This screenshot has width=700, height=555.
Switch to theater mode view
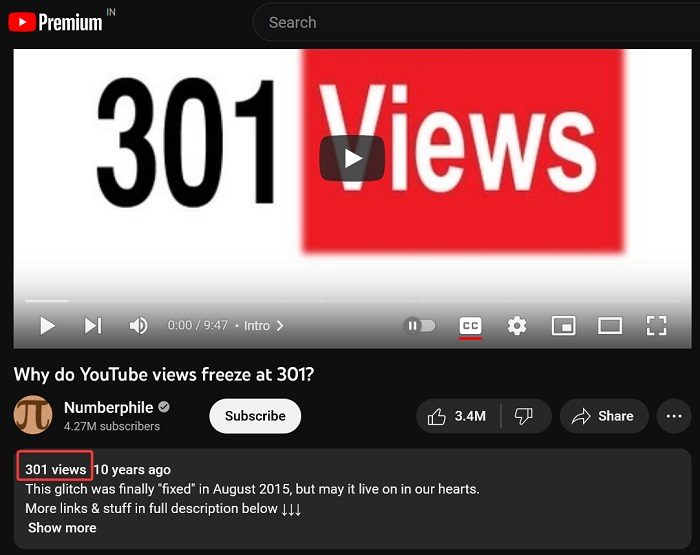pyautogui.click(x=610, y=325)
